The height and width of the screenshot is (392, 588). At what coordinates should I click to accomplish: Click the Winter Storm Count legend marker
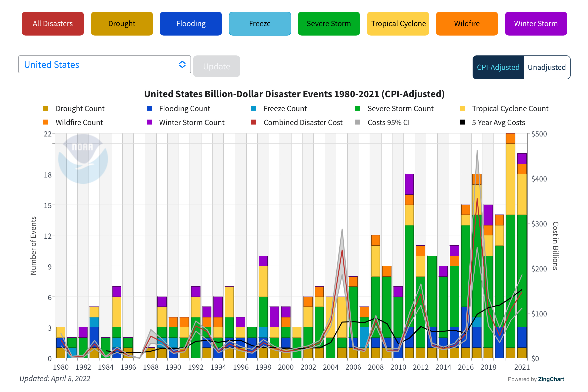pos(149,122)
